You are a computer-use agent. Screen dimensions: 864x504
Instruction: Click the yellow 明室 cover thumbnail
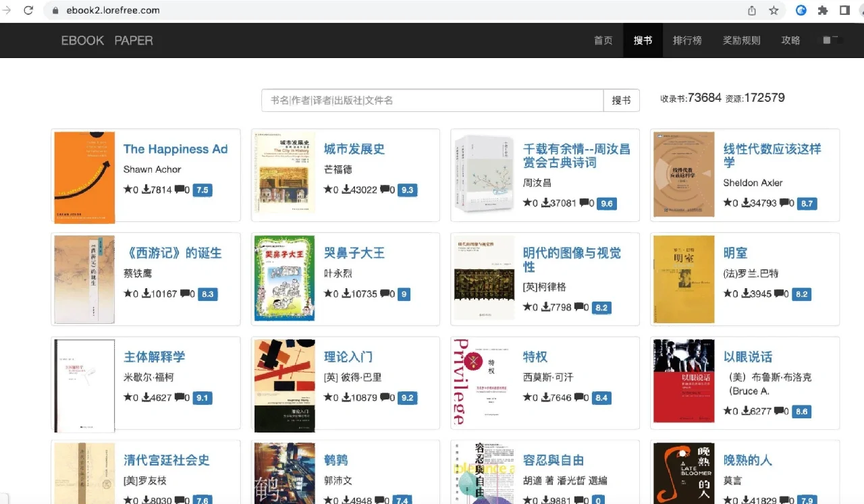tap(684, 279)
